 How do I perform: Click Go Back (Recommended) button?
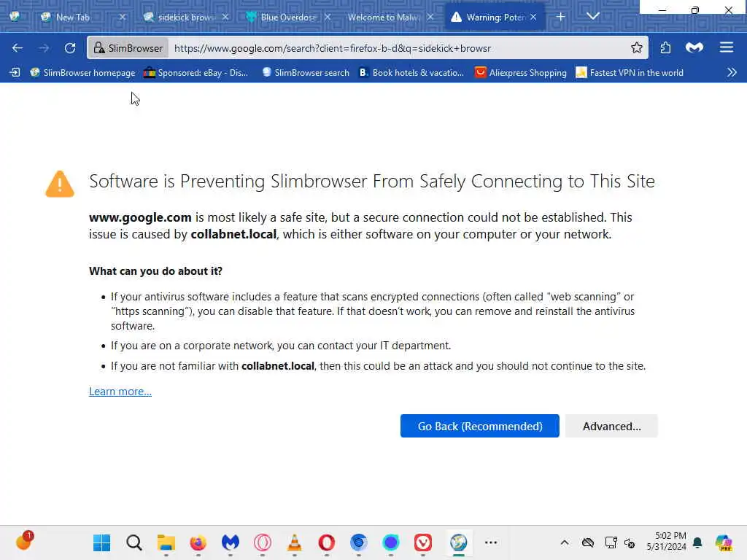click(x=480, y=426)
